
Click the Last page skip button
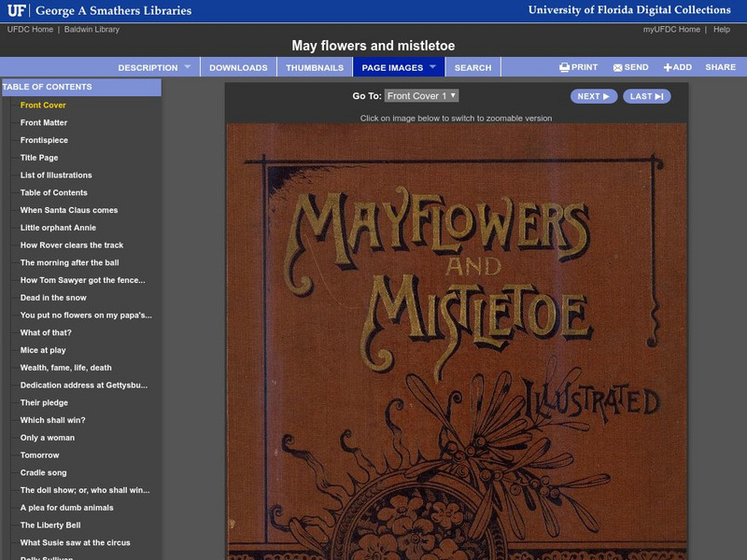646,97
